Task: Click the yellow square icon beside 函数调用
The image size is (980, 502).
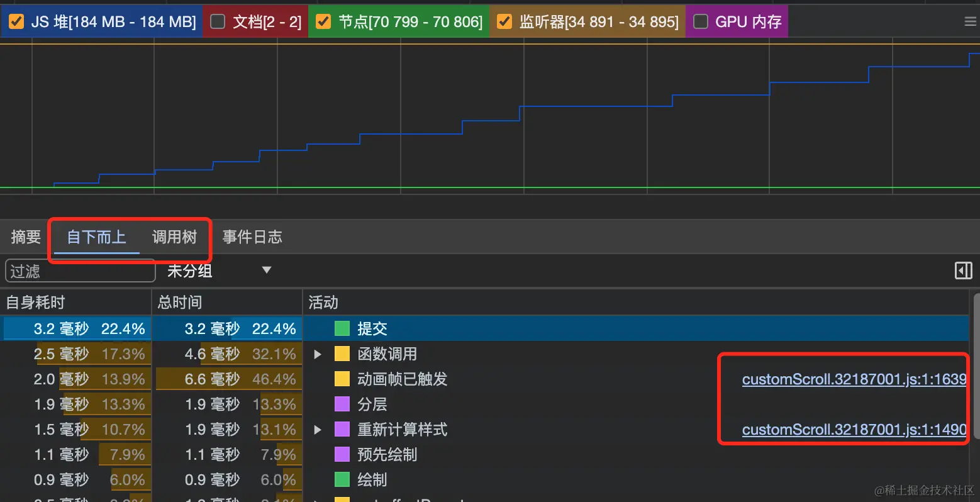Action: [342, 354]
